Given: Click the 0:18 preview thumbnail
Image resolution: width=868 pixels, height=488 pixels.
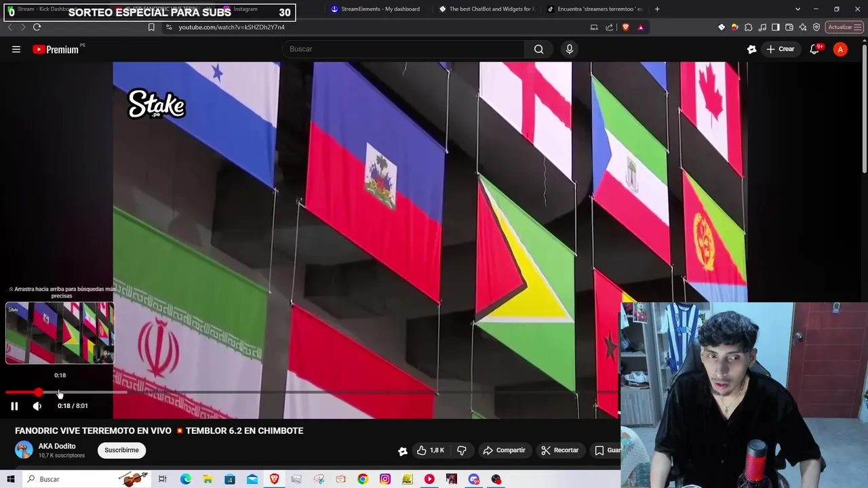Looking at the screenshot, I should pyautogui.click(x=60, y=333).
